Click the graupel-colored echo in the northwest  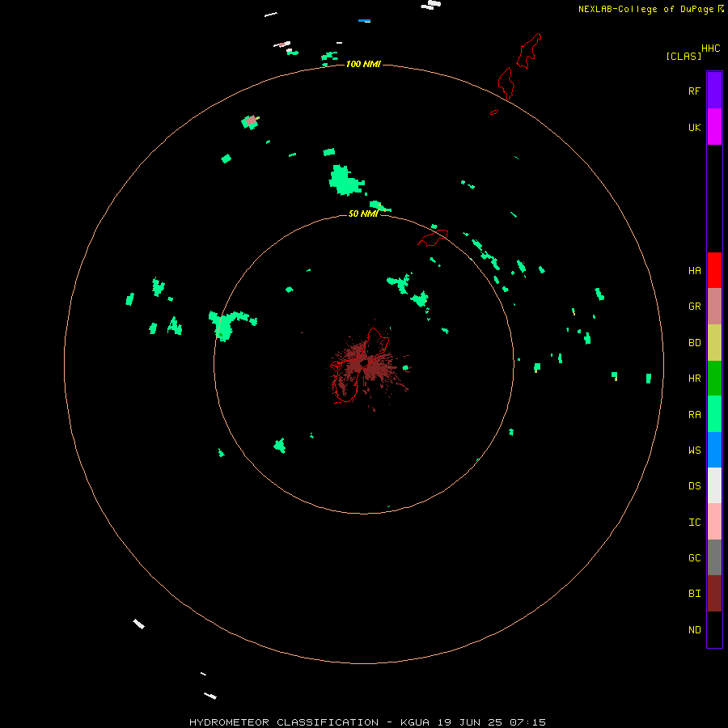[251, 121]
